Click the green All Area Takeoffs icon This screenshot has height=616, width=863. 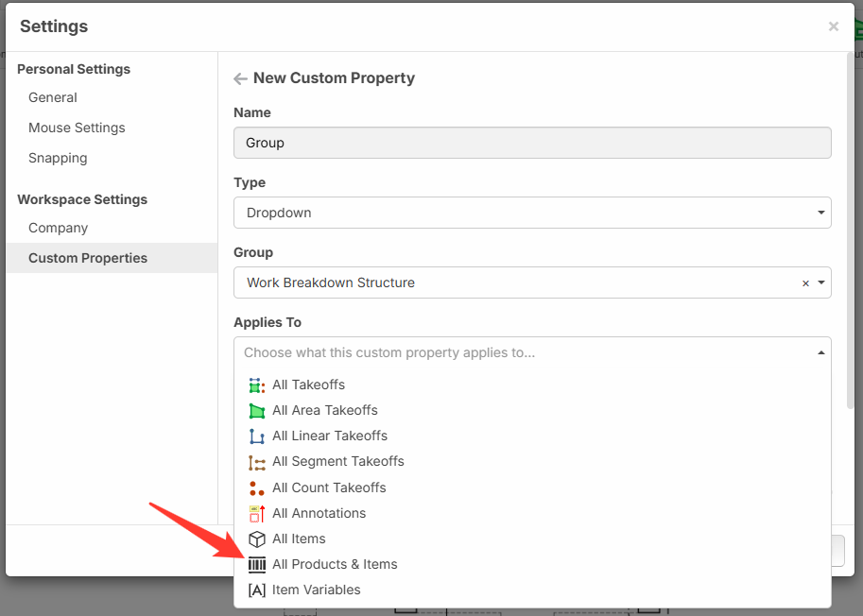click(x=256, y=411)
